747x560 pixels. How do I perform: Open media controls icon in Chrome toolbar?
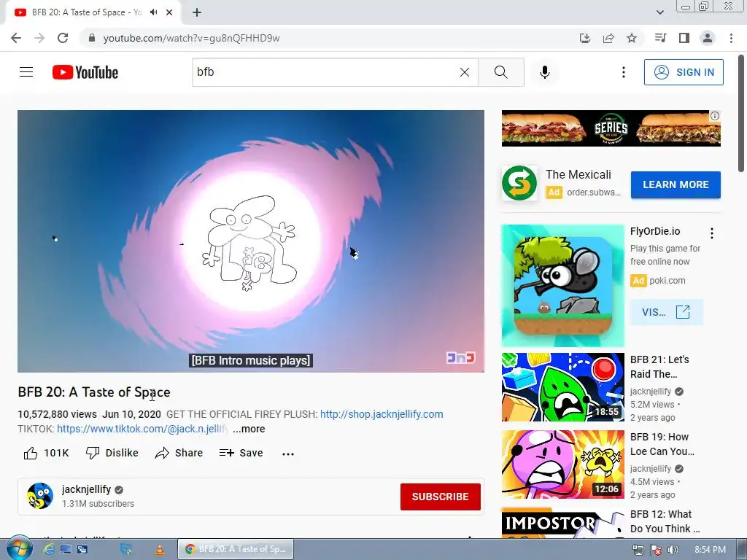point(660,38)
